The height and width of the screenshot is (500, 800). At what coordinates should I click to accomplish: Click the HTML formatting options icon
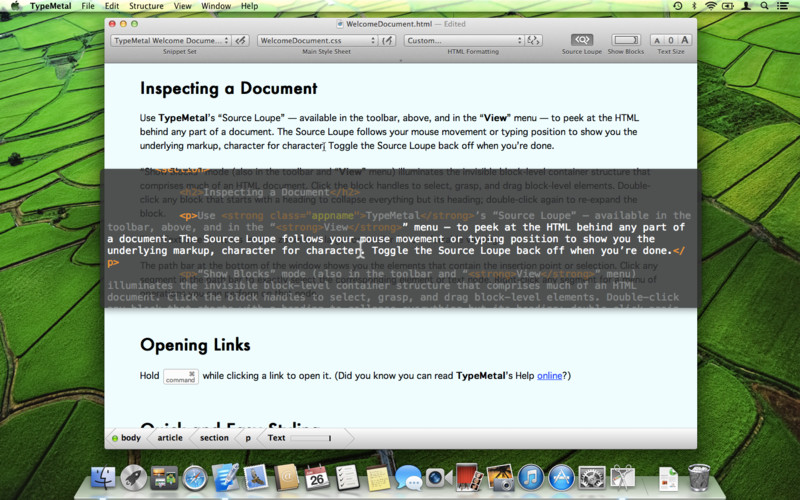[534, 40]
